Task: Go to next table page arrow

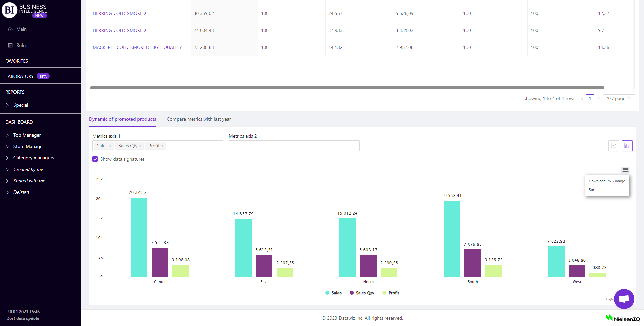Action: point(598,99)
